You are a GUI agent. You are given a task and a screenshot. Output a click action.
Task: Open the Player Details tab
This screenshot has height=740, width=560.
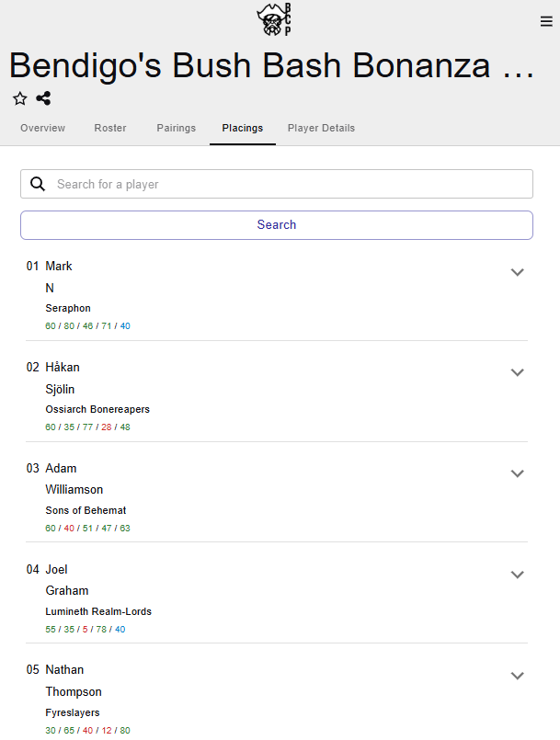321,128
